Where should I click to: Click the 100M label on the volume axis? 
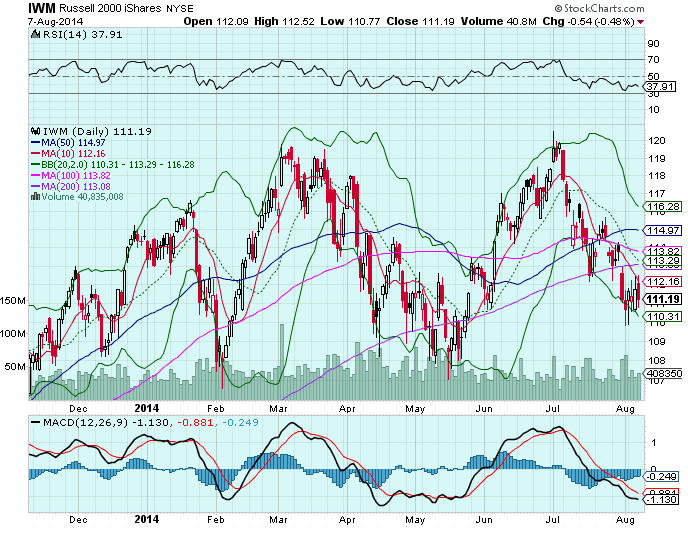click(13, 334)
